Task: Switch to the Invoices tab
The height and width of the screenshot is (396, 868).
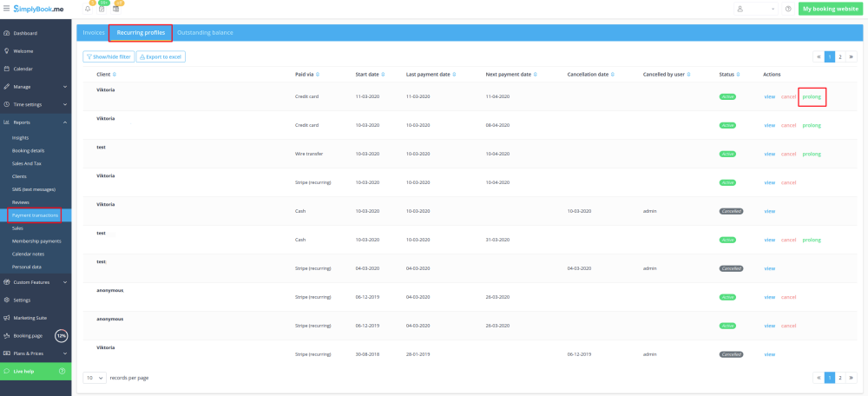Action: pos(94,33)
